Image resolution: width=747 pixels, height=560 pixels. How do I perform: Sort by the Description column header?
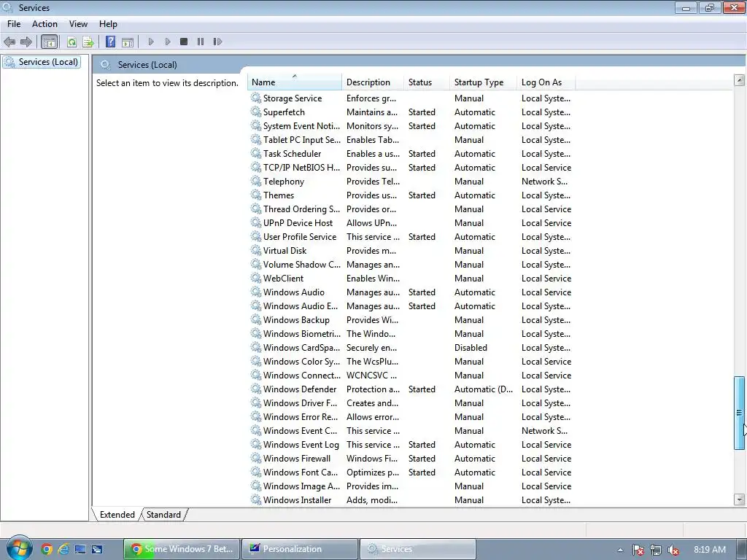coord(373,82)
